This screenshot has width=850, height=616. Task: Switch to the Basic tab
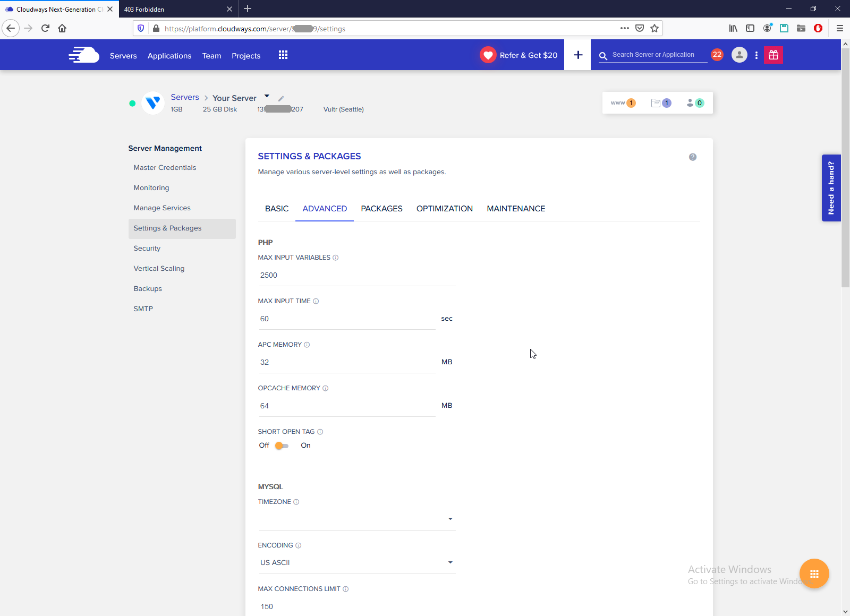point(277,209)
